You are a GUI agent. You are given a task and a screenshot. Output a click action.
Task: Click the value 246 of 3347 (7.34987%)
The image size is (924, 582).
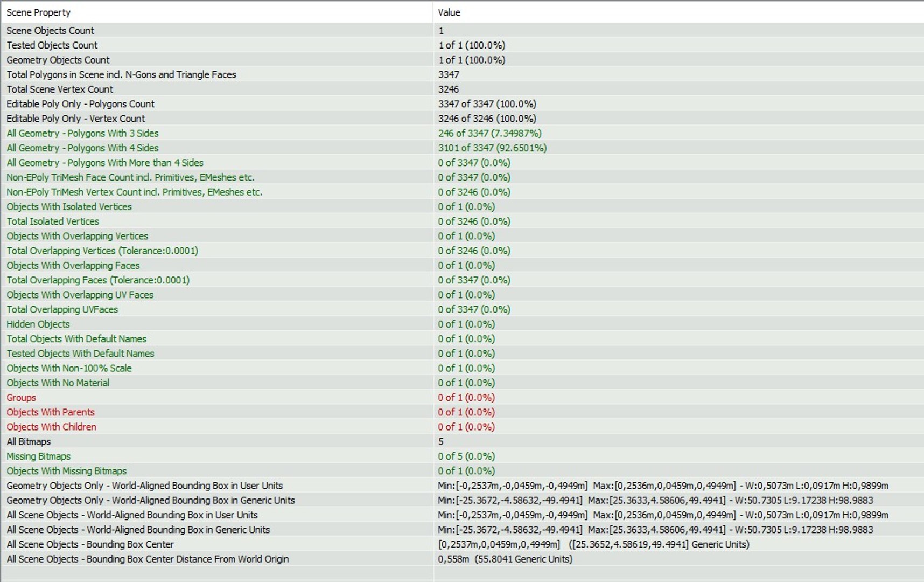(x=490, y=133)
